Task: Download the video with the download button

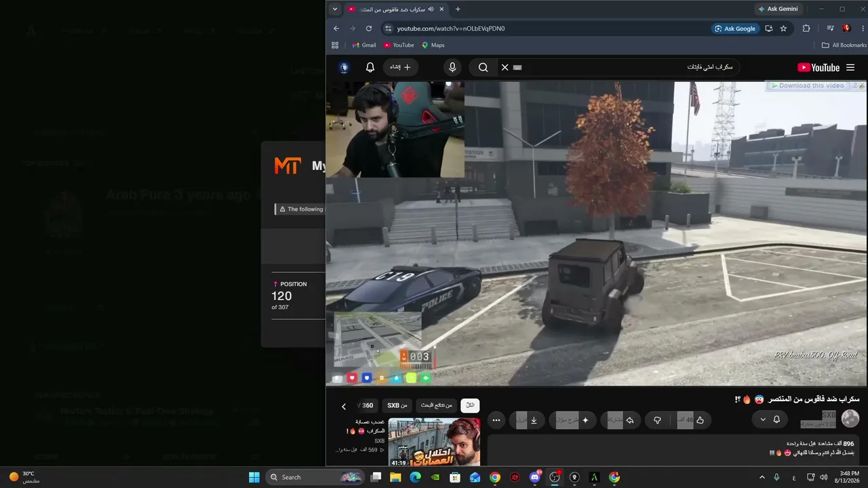Action: 534,420
